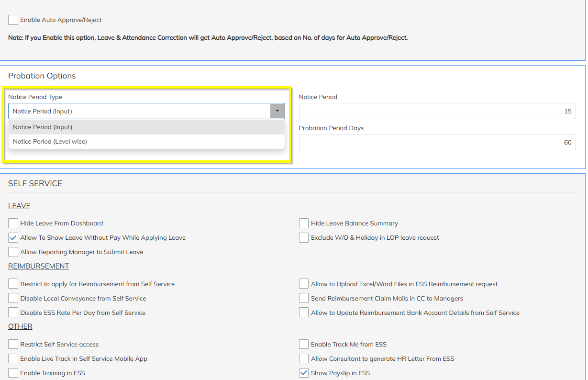Click the Notice Period Type dropdown arrow

pos(277,111)
